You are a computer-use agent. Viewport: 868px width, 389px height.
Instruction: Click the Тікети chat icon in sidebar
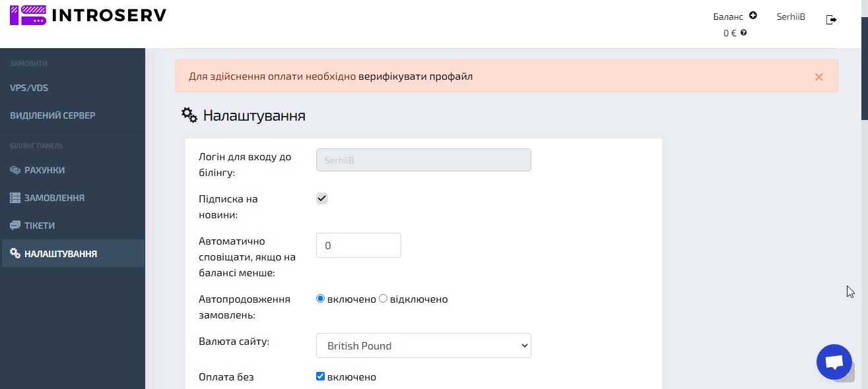coord(15,225)
